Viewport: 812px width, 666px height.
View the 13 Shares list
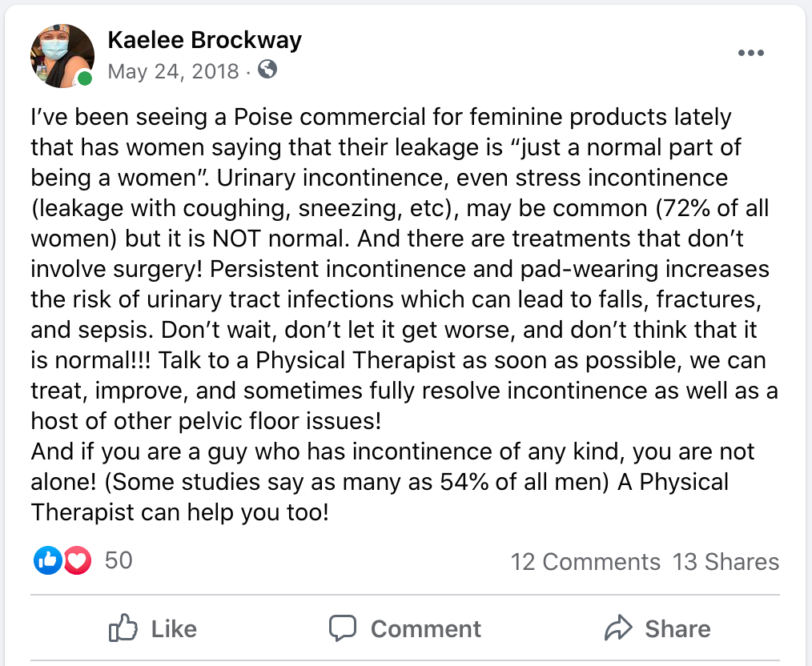[x=726, y=562]
